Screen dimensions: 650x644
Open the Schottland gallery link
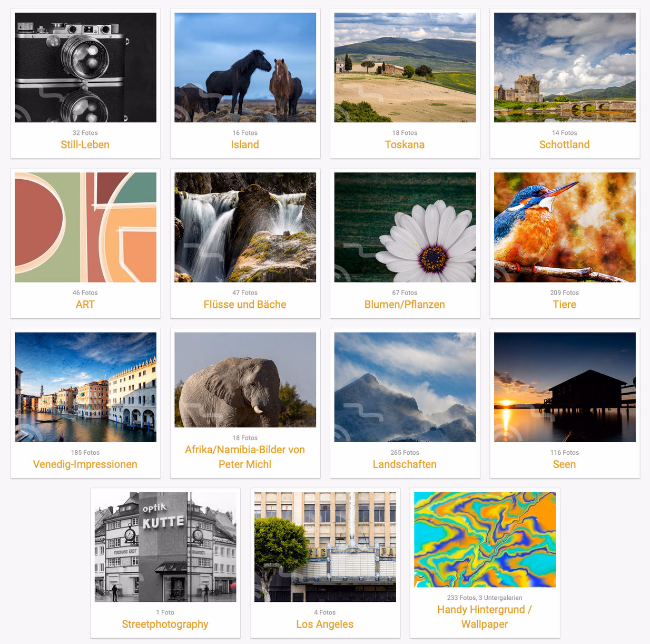coord(565,144)
